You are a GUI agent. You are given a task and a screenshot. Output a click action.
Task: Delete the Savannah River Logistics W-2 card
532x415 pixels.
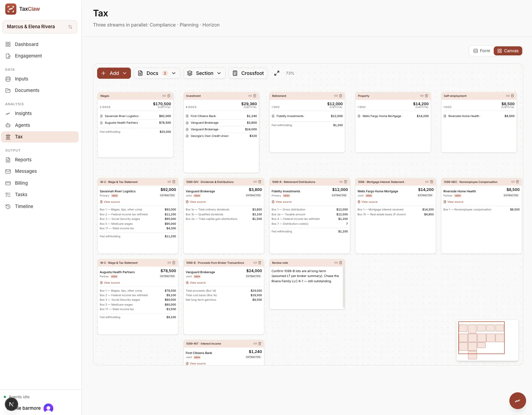point(174,182)
